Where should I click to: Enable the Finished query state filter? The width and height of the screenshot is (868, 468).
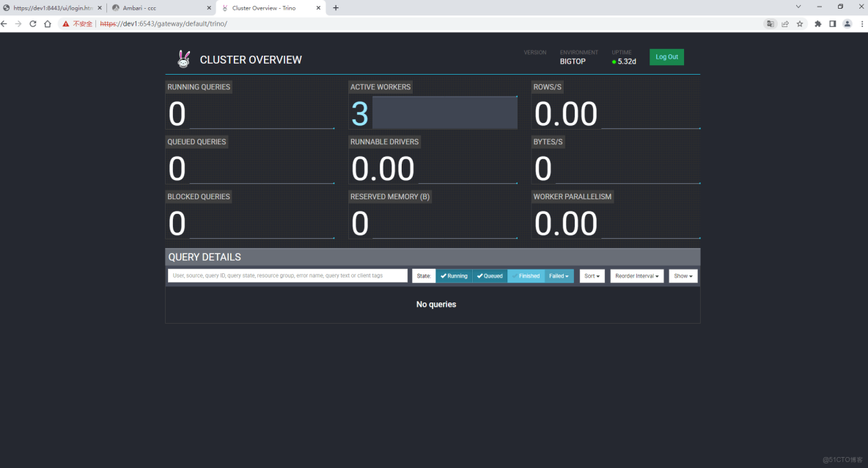coord(526,275)
